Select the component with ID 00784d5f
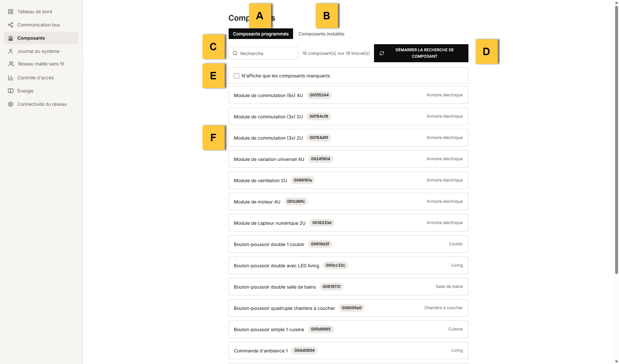This screenshot has height=364, width=619. point(349,138)
